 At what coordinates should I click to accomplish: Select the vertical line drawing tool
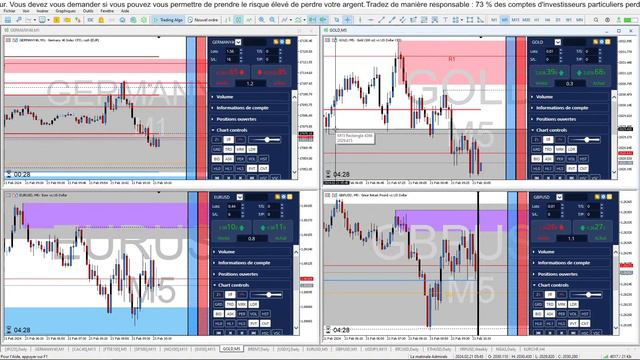360,20
